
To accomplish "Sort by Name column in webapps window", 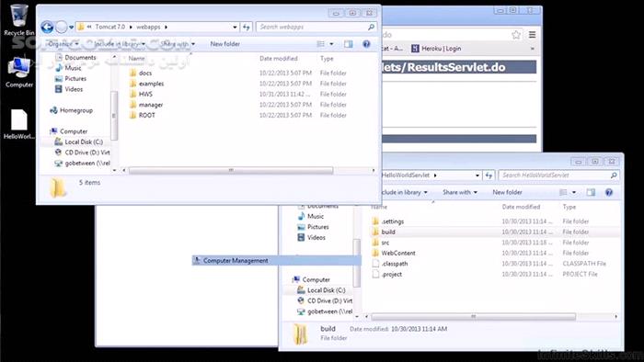I will pos(136,59).
